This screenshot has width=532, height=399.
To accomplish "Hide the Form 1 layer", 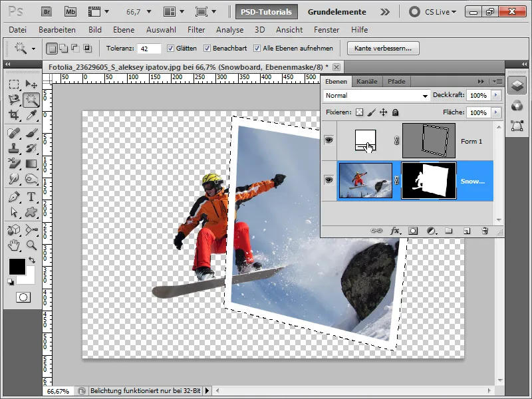I will point(329,140).
